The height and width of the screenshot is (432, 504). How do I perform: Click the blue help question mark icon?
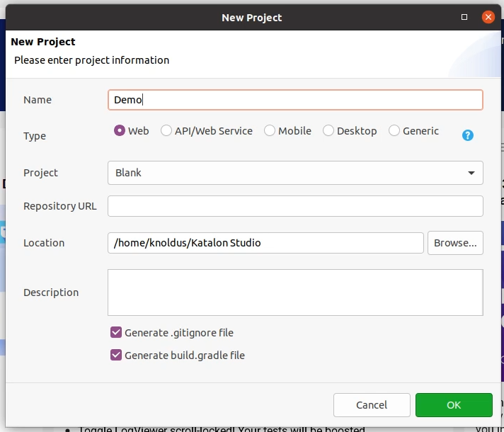(x=467, y=135)
